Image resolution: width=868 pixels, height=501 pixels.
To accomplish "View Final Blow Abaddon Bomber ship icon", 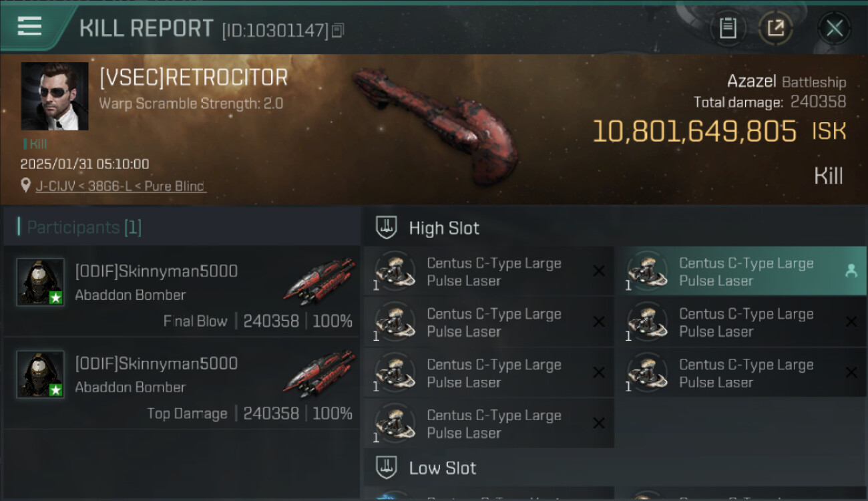I will tap(318, 282).
